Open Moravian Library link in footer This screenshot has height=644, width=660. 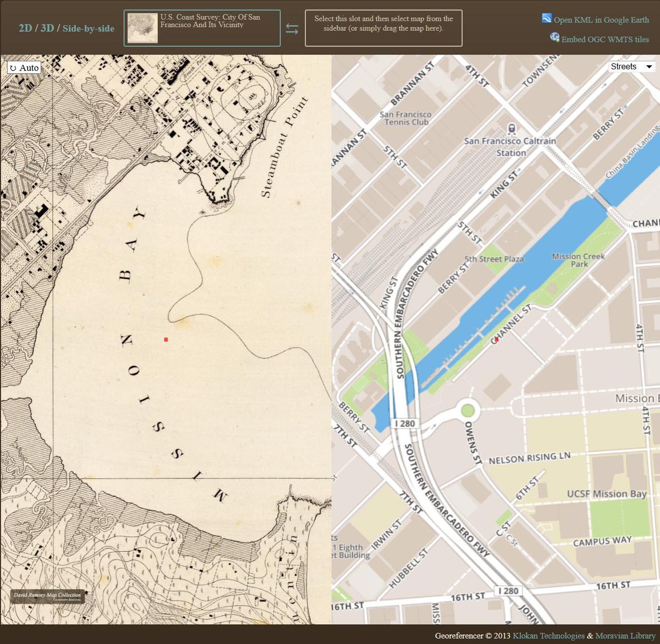(x=625, y=636)
